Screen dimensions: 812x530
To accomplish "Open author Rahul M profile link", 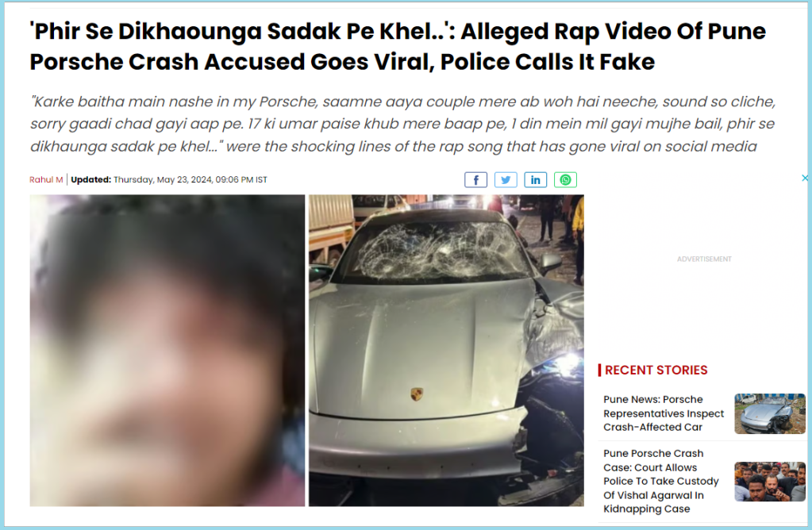I will pyautogui.click(x=46, y=179).
